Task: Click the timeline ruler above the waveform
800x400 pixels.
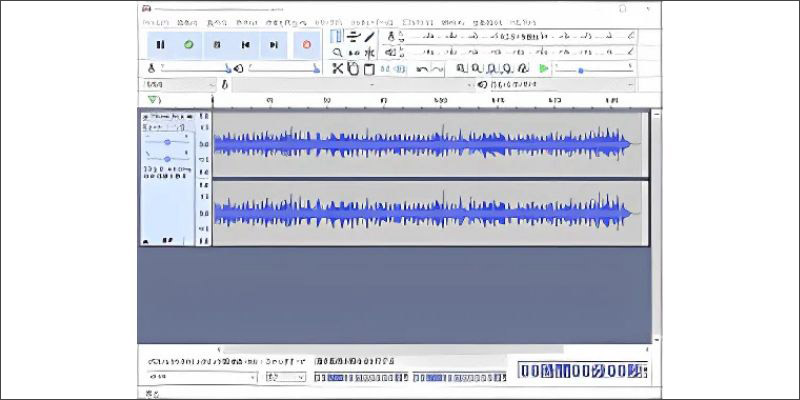Action: pos(430,101)
